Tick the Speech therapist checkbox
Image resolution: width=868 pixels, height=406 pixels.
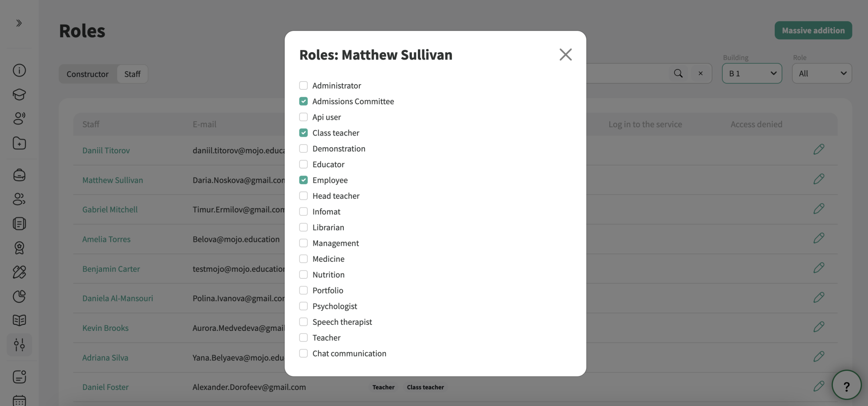pos(303,322)
